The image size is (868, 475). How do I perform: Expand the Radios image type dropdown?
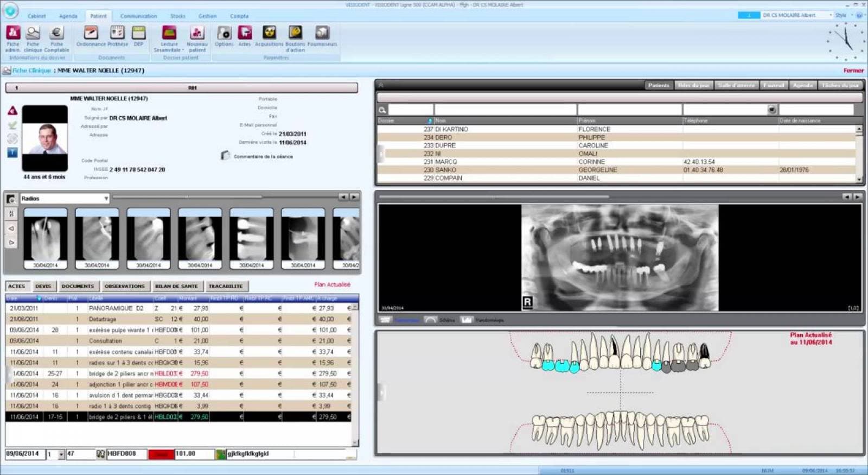(106, 199)
